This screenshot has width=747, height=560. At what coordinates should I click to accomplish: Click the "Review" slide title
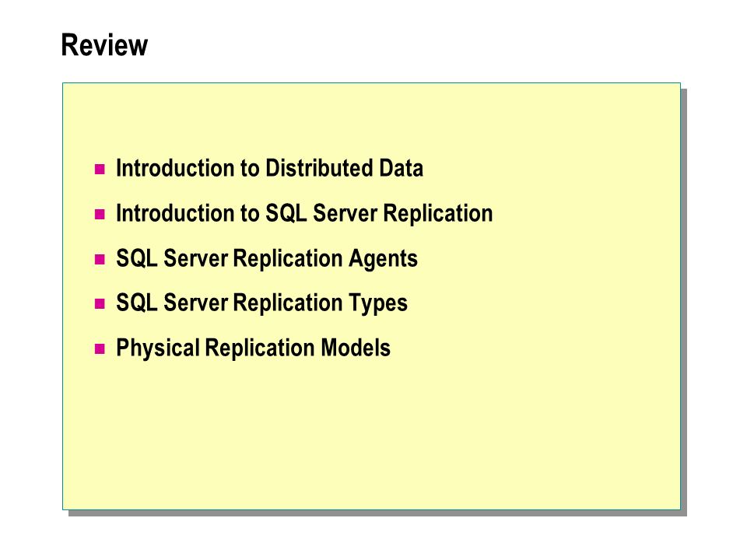coord(104,45)
